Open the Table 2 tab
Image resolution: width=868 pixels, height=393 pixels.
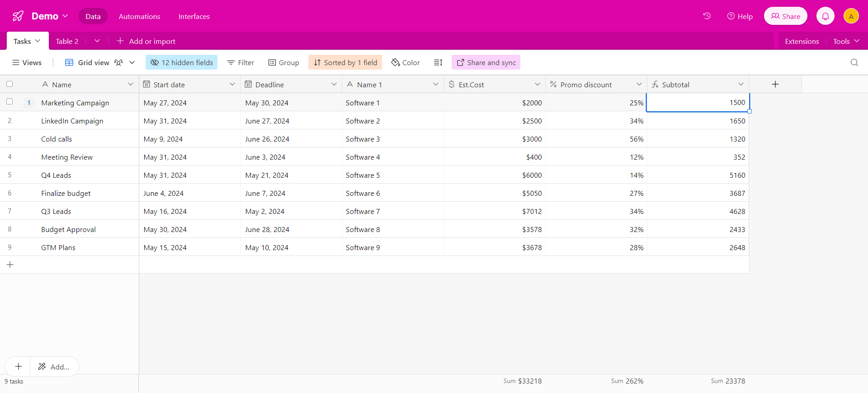(x=67, y=41)
